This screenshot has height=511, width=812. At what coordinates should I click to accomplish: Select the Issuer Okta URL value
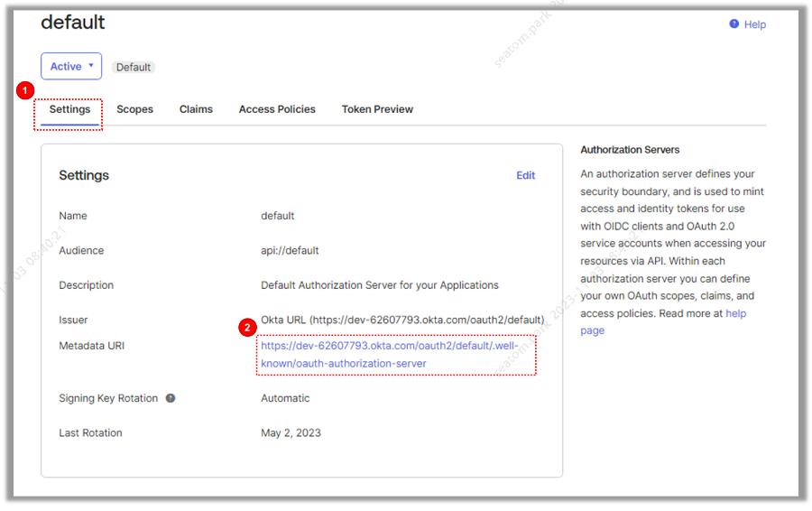pyautogui.click(x=402, y=320)
